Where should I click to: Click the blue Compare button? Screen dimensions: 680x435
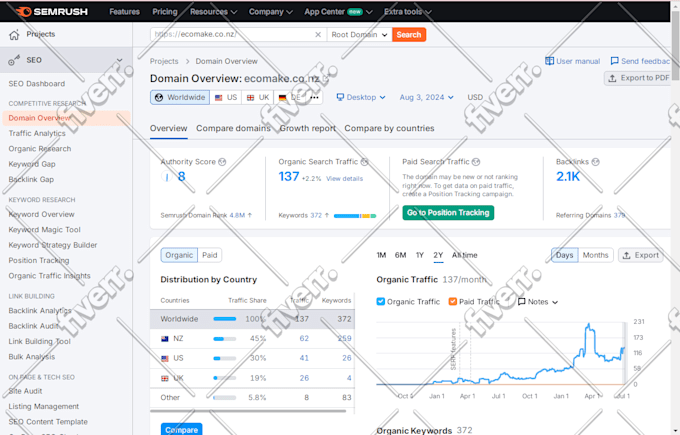[181, 429]
